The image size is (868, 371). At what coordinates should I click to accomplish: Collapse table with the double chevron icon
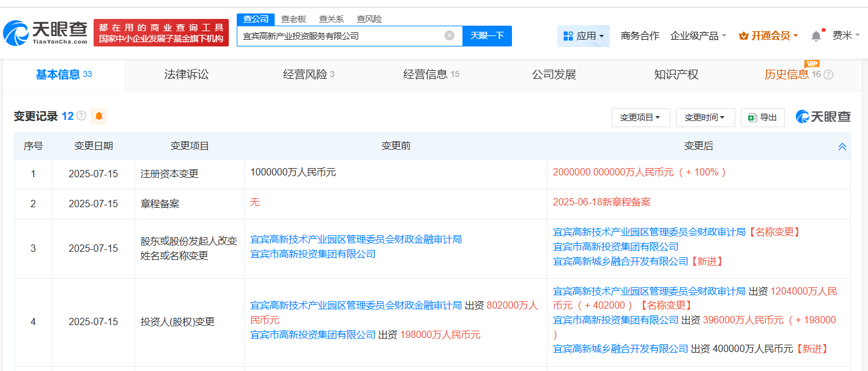pyautogui.click(x=842, y=147)
